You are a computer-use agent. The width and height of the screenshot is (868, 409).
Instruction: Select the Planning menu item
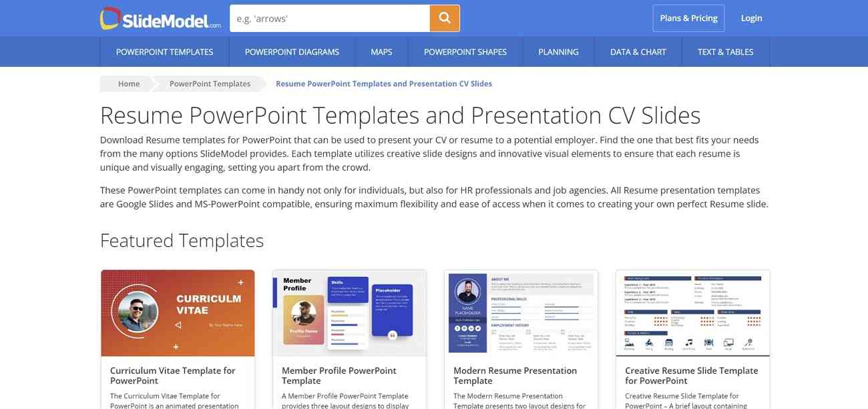558,52
